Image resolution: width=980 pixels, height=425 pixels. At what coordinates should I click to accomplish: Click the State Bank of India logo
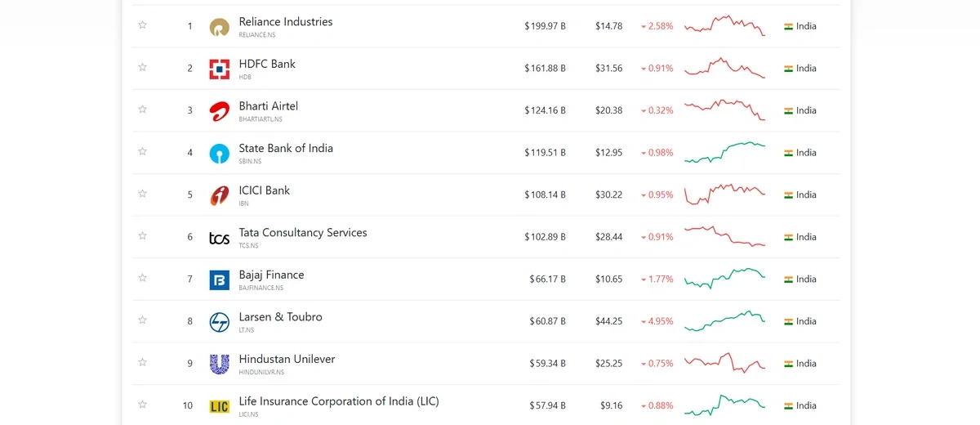pos(219,154)
